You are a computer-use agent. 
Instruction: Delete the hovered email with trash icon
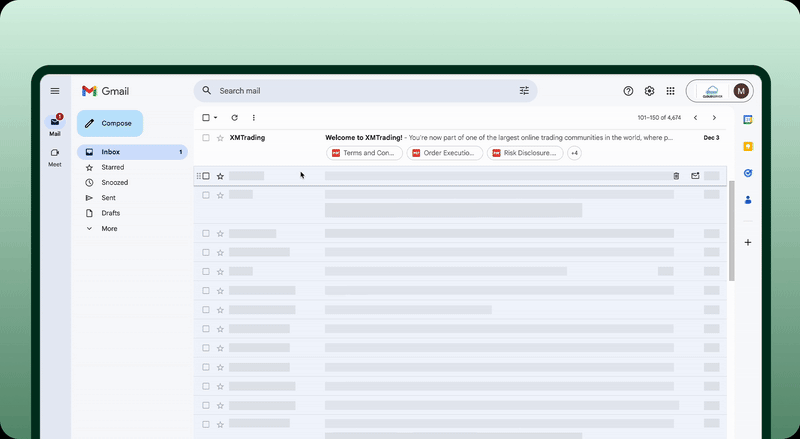[676, 176]
